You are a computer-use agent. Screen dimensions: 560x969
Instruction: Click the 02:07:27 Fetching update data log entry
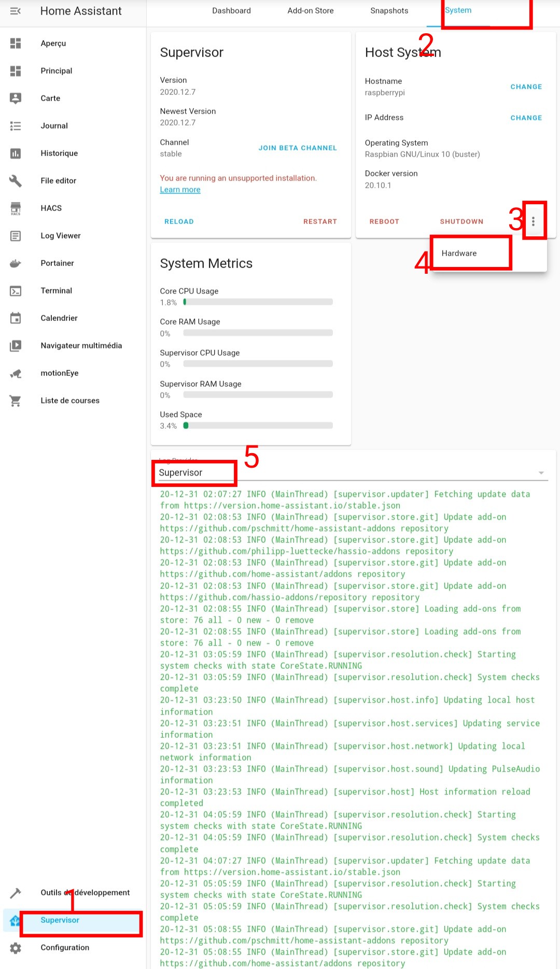[345, 500]
